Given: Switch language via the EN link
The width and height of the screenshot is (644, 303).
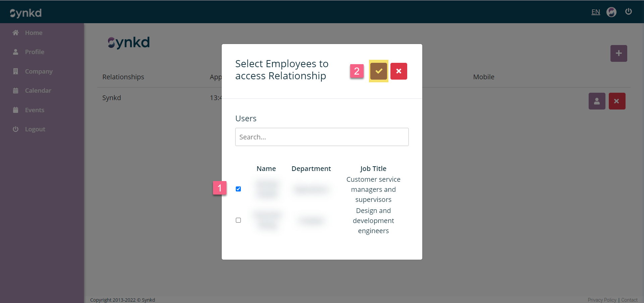Looking at the screenshot, I should click(x=596, y=12).
